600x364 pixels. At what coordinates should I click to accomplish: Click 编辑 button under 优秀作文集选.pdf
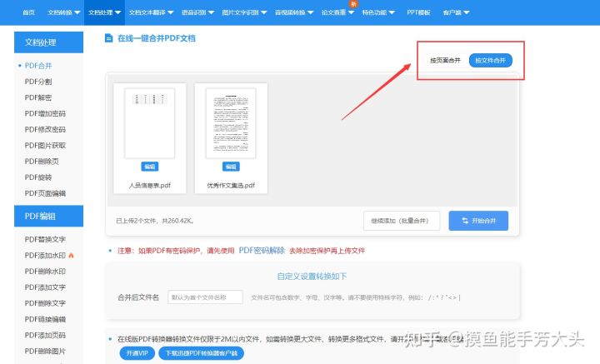(x=231, y=167)
